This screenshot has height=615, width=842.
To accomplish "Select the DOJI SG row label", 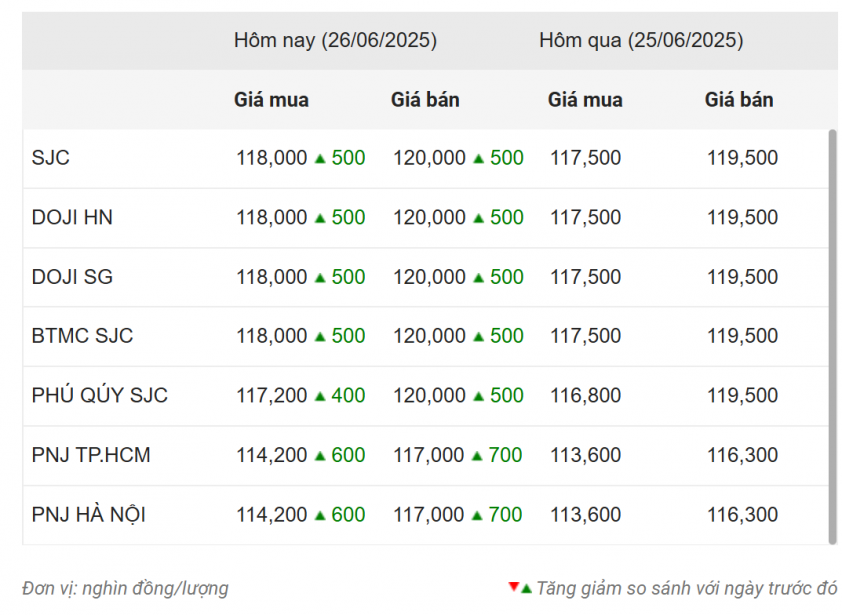I will click(x=72, y=277).
